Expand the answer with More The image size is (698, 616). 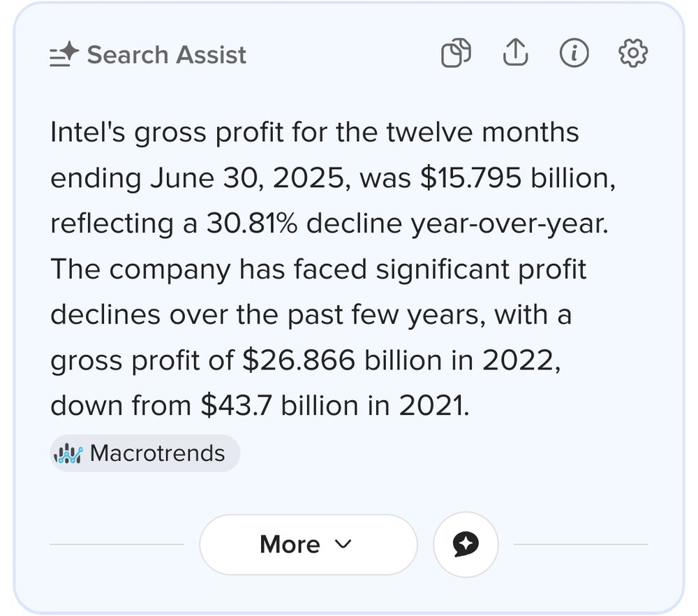pyautogui.click(x=309, y=544)
